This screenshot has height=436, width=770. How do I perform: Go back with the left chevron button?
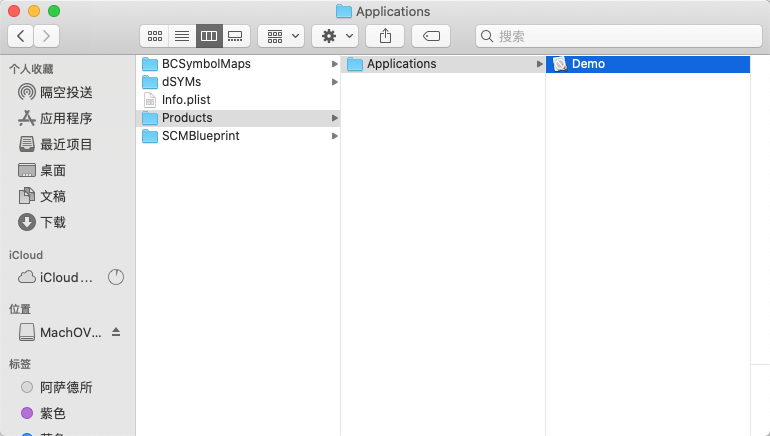click(21, 36)
